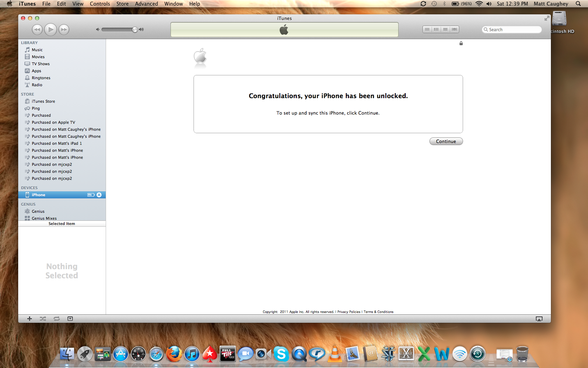Switch to Cover Flow view
Screen dimensions: 588x368
pos(454,29)
